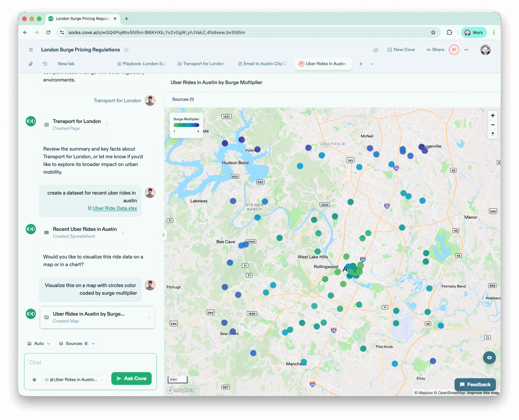Click the Lakeway map label

[199, 201]
